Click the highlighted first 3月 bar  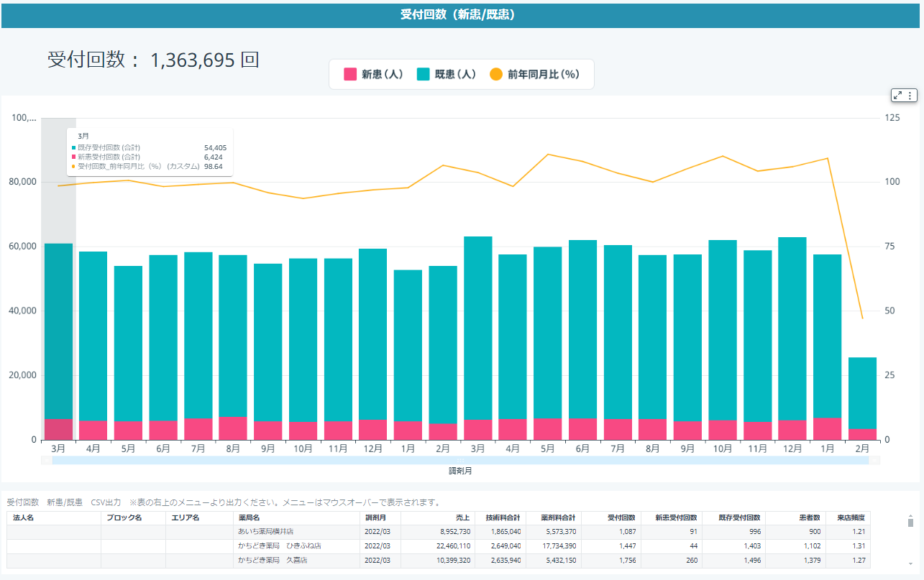point(58,338)
